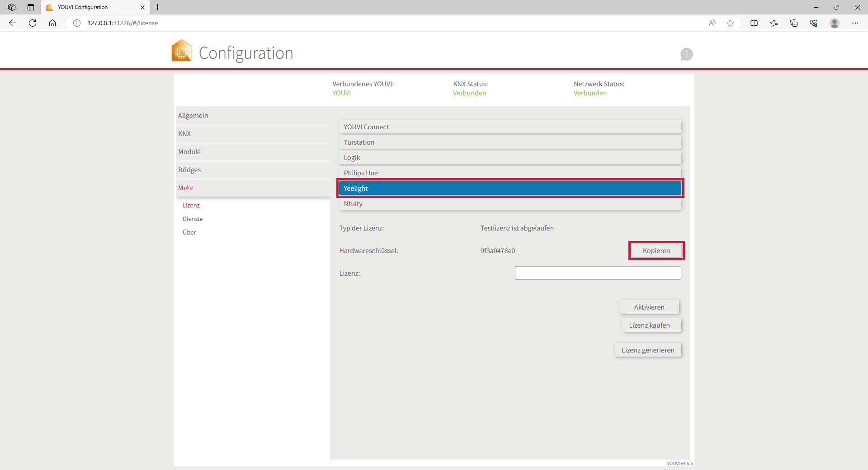Open browser home page icon
The image size is (868, 470).
[52, 23]
